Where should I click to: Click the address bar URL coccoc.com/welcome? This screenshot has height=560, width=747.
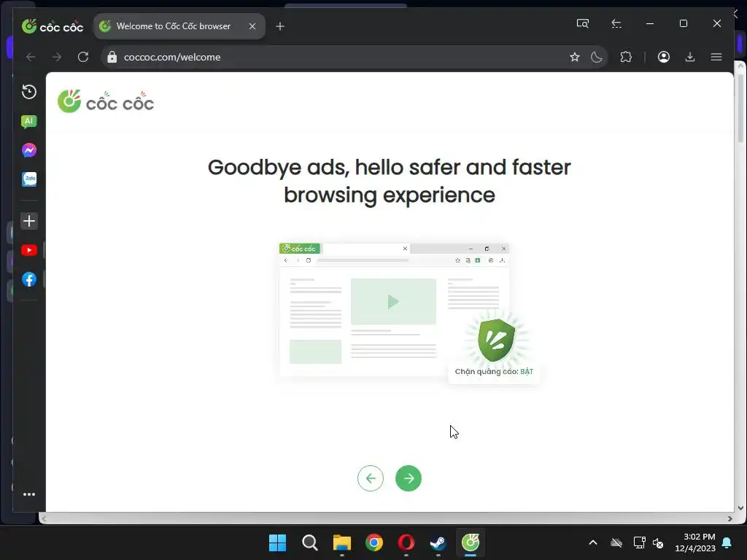pyautogui.click(x=172, y=57)
